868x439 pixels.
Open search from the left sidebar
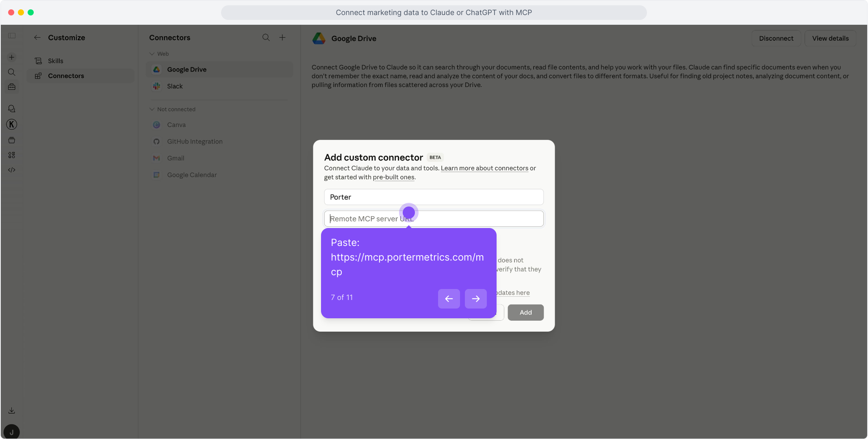[x=11, y=72]
